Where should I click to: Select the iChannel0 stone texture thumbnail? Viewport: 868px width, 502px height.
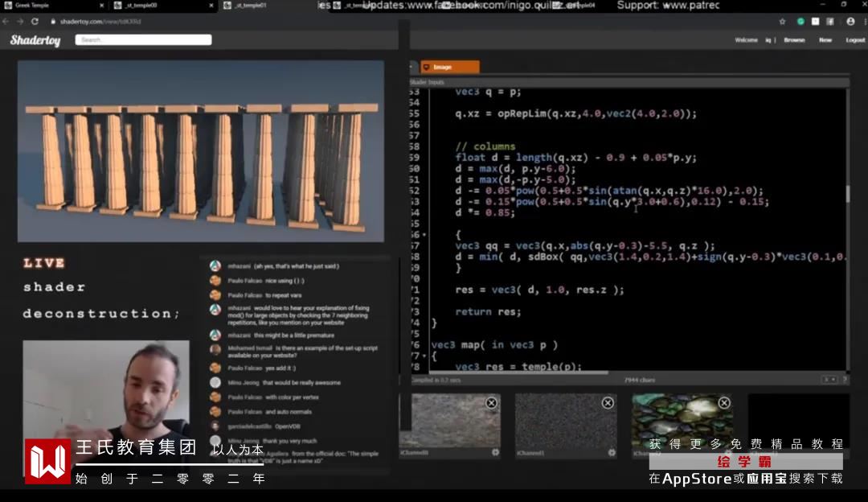coord(449,421)
